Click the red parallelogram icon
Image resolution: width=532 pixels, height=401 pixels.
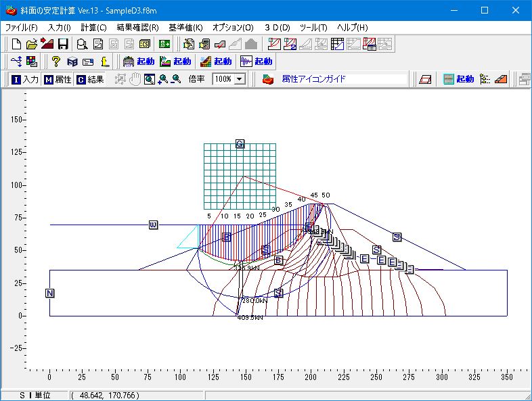coord(425,79)
